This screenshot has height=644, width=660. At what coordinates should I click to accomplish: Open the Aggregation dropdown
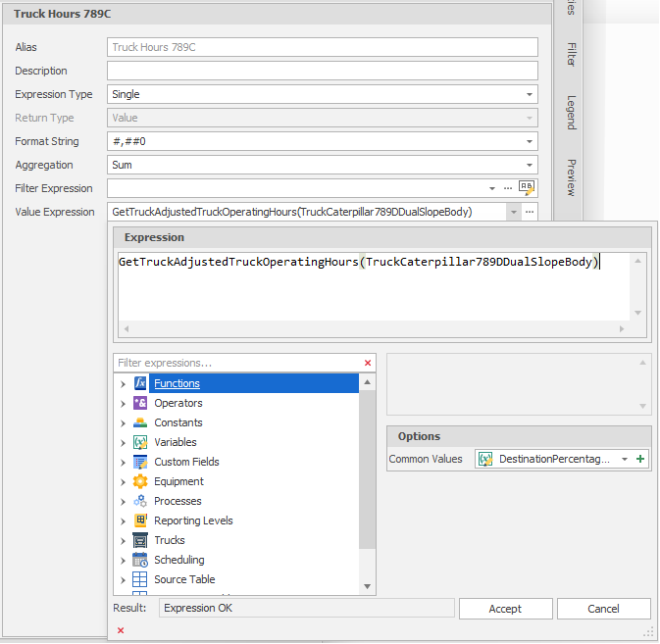(530, 165)
